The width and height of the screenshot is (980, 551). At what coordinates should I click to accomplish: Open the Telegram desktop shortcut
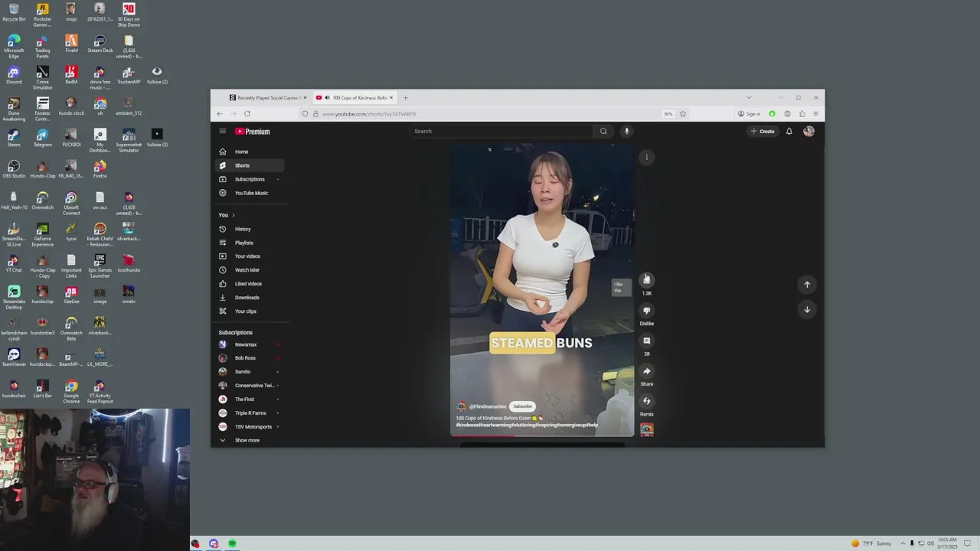(x=42, y=138)
